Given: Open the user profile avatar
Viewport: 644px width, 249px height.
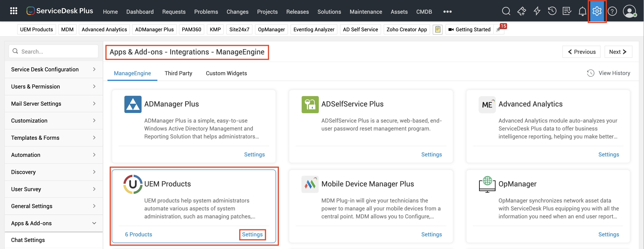Looking at the screenshot, I should point(629,11).
